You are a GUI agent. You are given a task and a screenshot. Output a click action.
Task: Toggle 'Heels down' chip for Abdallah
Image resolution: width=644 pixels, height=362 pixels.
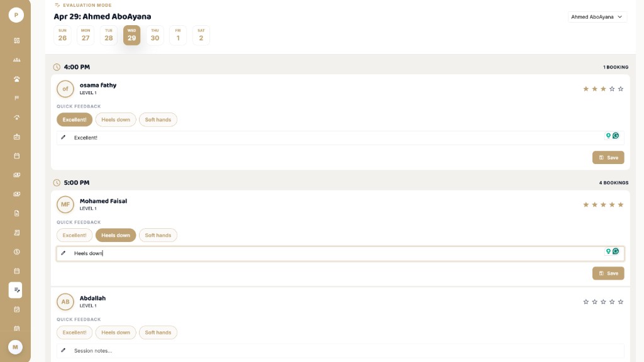click(x=116, y=333)
